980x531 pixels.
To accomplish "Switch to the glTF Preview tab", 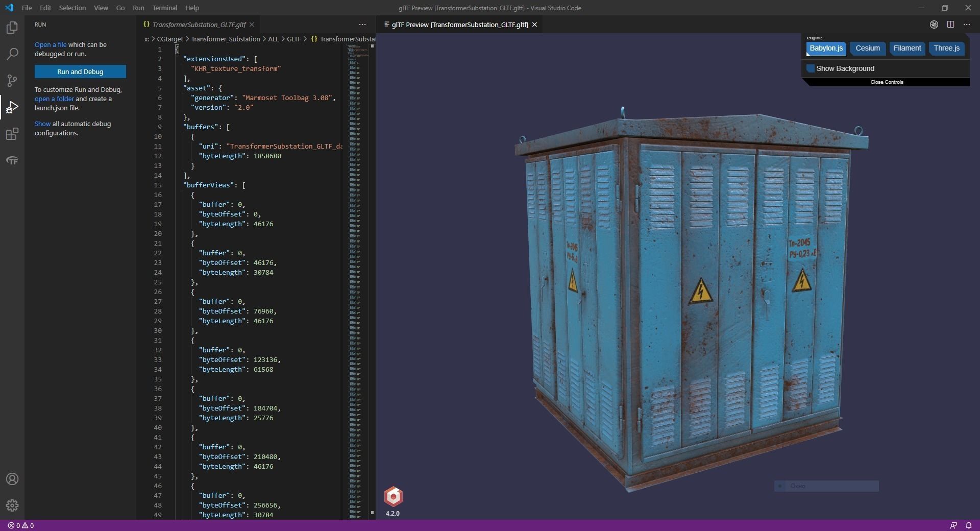I will pyautogui.click(x=460, y=25).
